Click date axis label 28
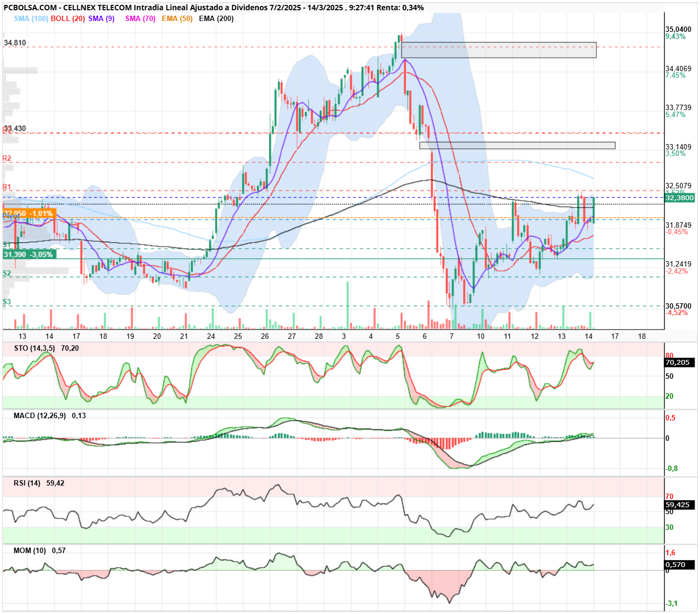Screen dimensions: 700x614 click(319, 336)
